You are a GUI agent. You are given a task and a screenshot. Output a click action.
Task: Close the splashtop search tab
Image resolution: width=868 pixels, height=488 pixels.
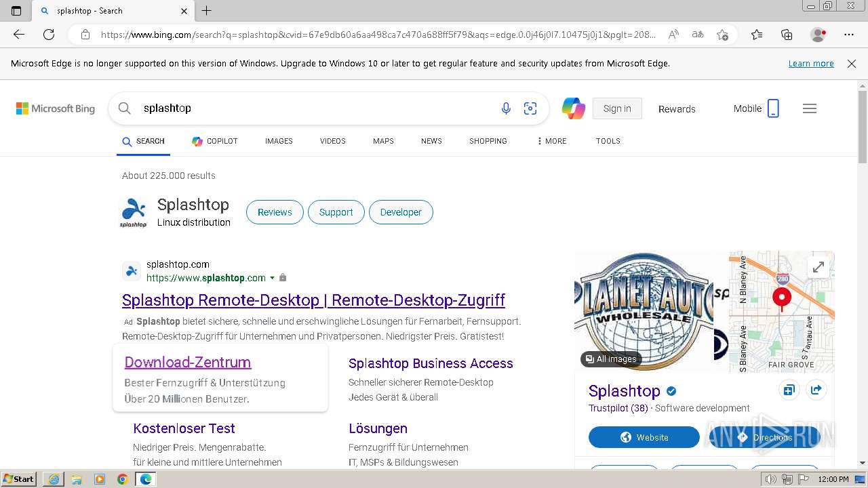click(x=184, y=11)
